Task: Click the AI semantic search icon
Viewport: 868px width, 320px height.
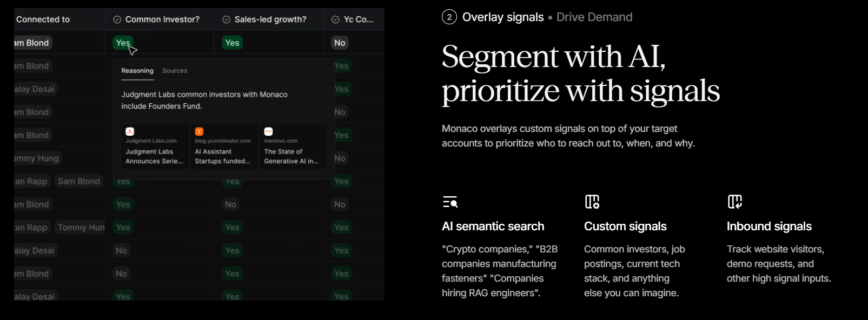Action: (450, 202)
